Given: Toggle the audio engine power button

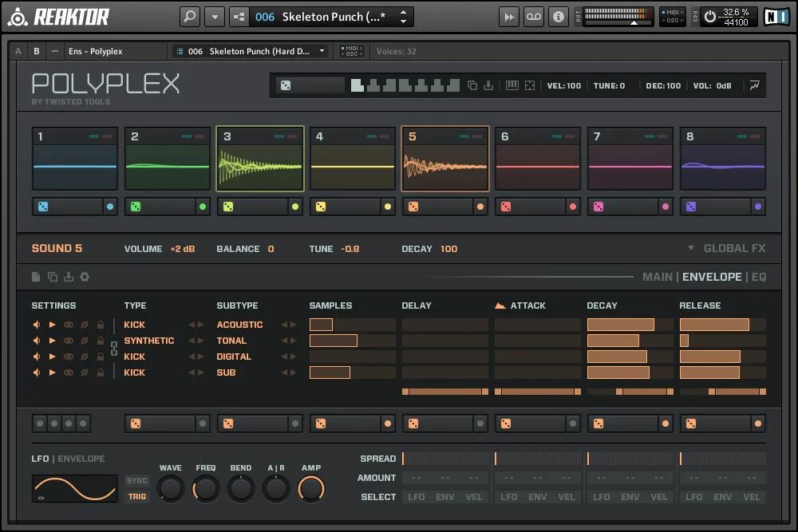Looking at the screenshot, I should [710, 17].
